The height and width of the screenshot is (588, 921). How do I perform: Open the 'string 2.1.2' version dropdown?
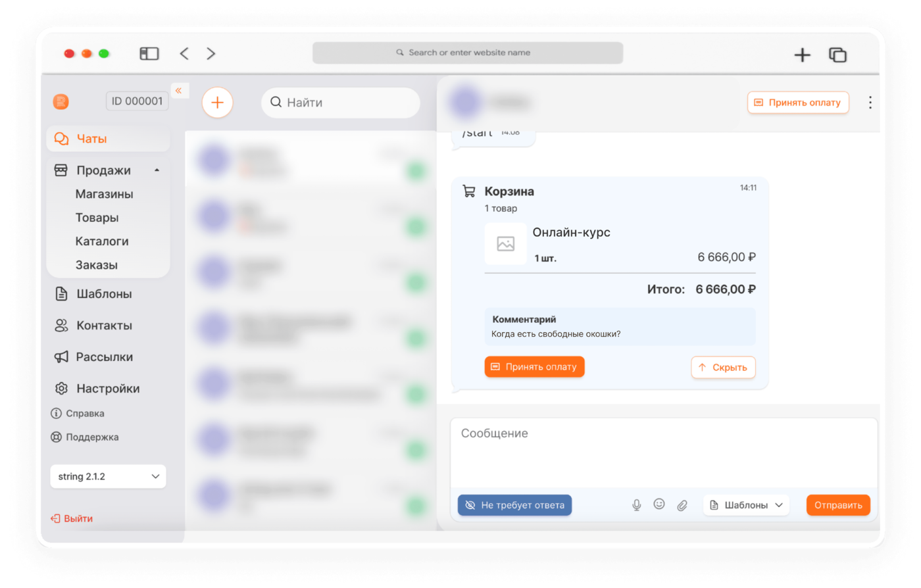[x=108, y=476]
